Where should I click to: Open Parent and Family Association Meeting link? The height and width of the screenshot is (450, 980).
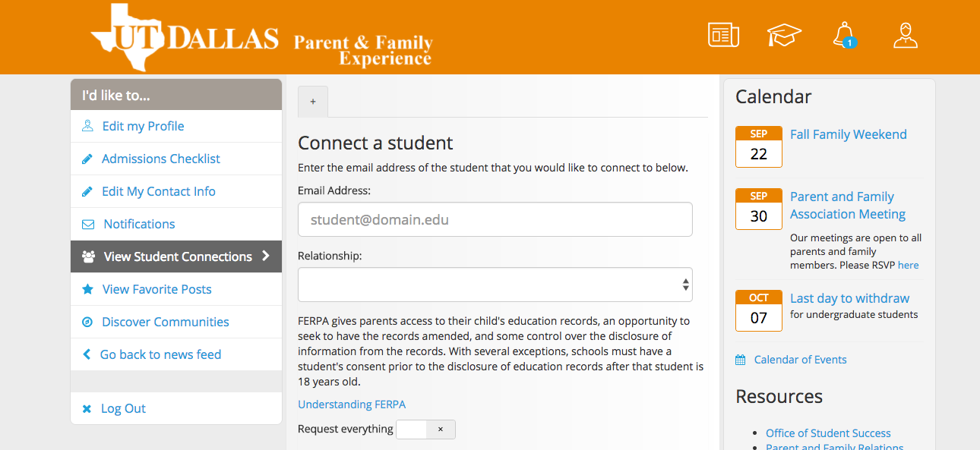[848, 205]
